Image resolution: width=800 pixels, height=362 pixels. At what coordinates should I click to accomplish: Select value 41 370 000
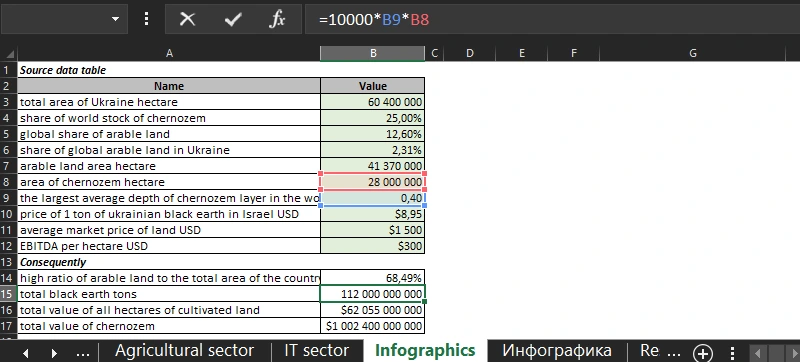(372, 166)
